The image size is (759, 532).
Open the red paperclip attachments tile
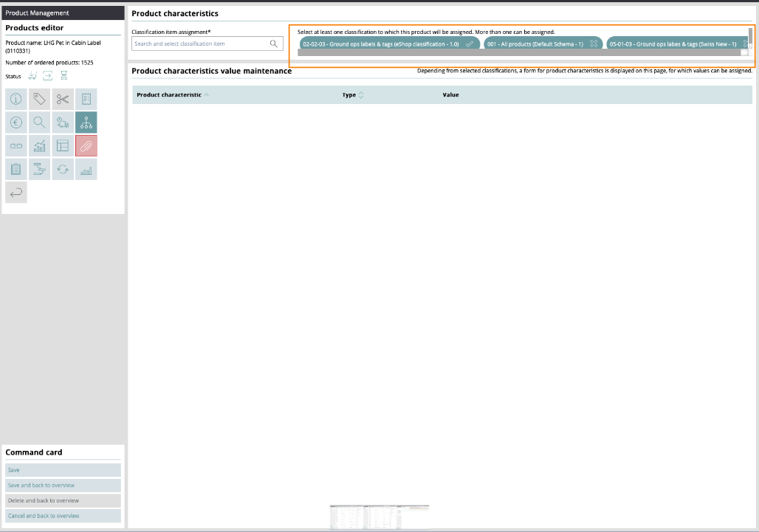[x=86, y=146]
